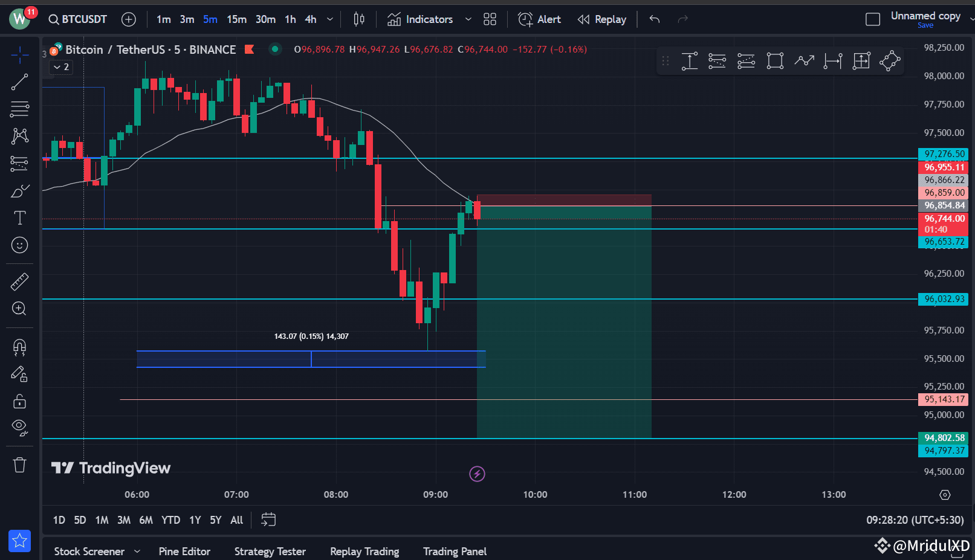Open the user profile avatar menu
975x560 pixels.
(20, 19)
